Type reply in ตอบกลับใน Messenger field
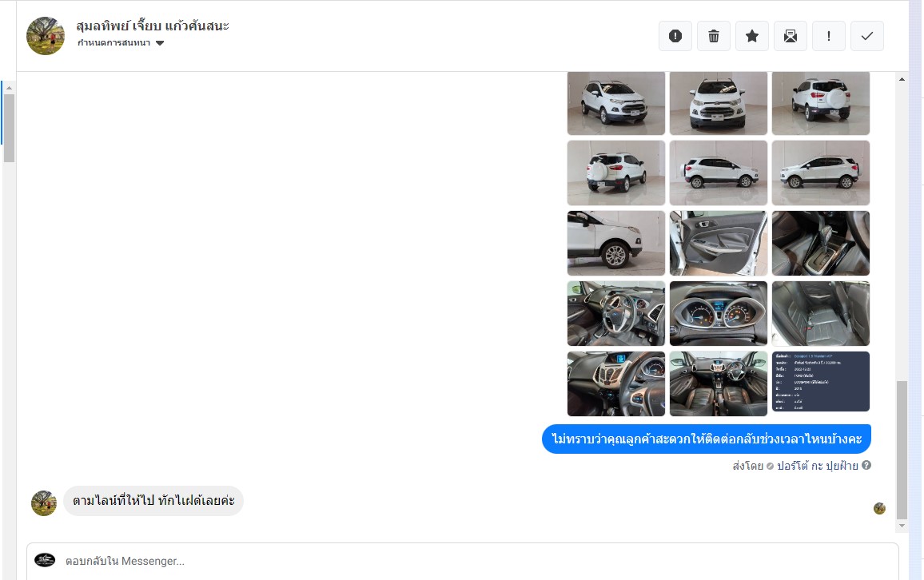This screenshot has height=580, width=924. point(463,561)
